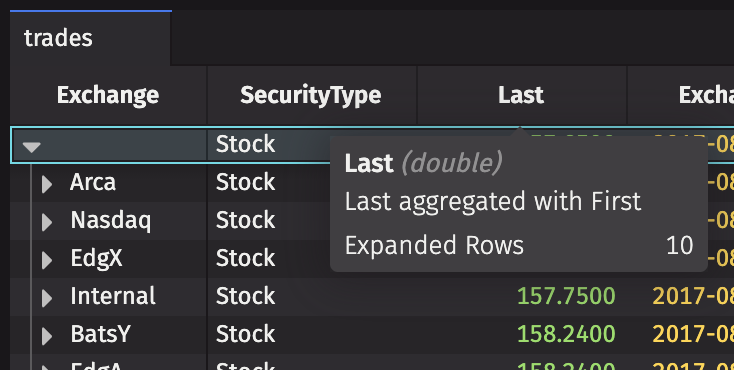The width and height of the screenshot is (734, 370).
Task: Select the EdgX exchange name cell
Action: pyautogui.click(x=96, y=258)
